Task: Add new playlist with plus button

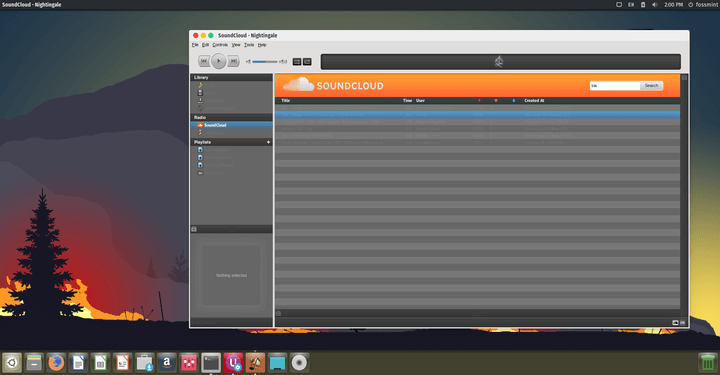Action: [x=269, y=142]
